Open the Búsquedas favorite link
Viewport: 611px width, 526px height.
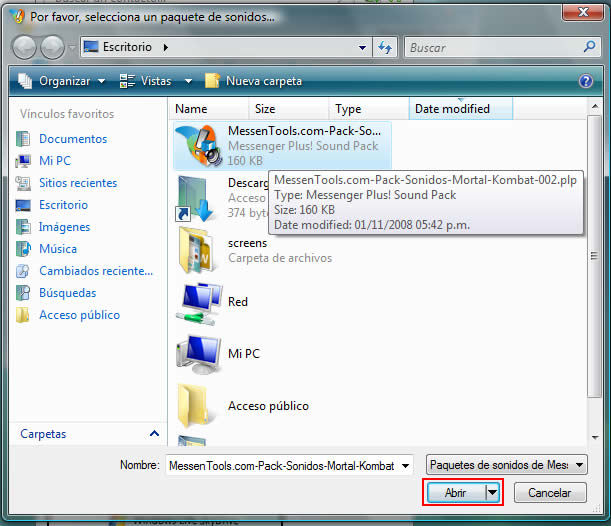coord(67,293)
